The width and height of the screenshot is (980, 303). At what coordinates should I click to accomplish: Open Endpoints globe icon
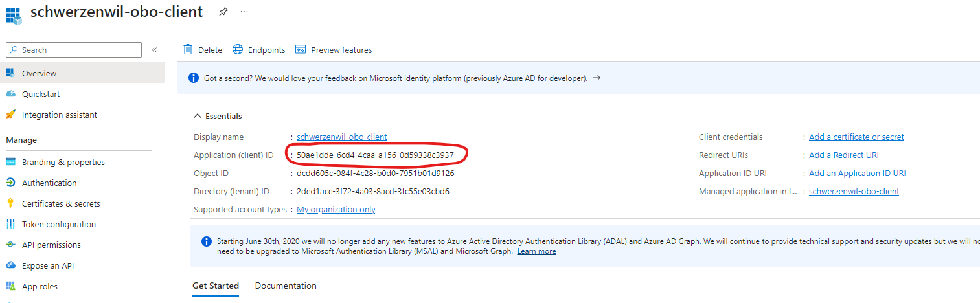[x=238, y=50]
